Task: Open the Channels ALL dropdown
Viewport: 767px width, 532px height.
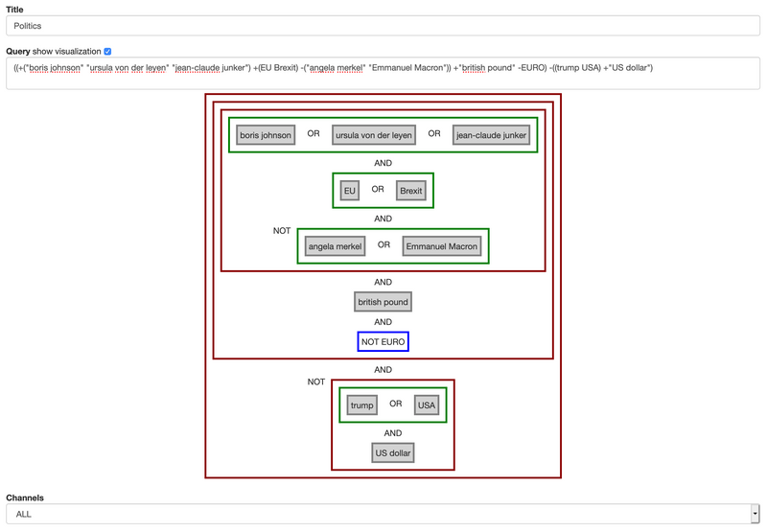Action: coord(382,514)
